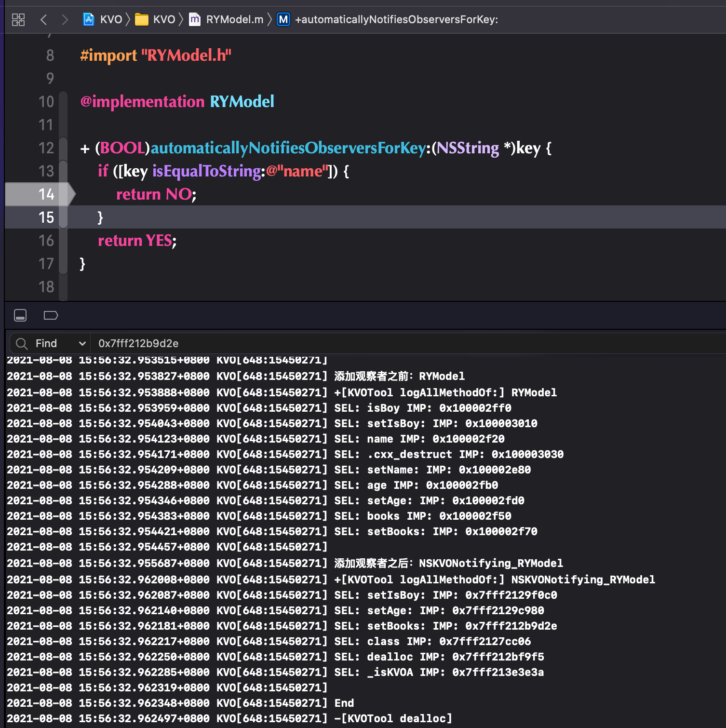Click line number 16 in the gutter
This screenshot has height=728, width=726.
pos(46,241)
